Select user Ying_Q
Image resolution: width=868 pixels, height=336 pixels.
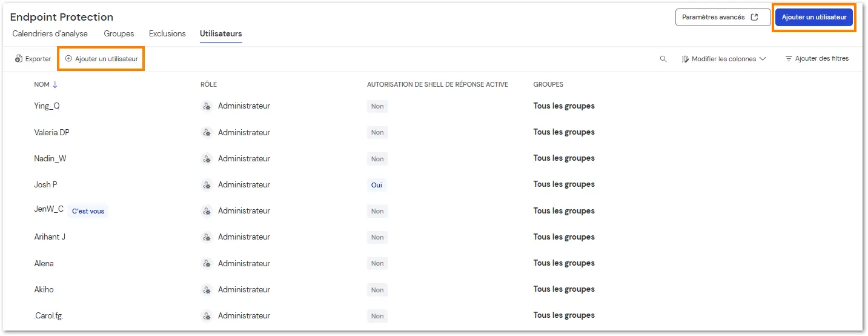(47, 106)
